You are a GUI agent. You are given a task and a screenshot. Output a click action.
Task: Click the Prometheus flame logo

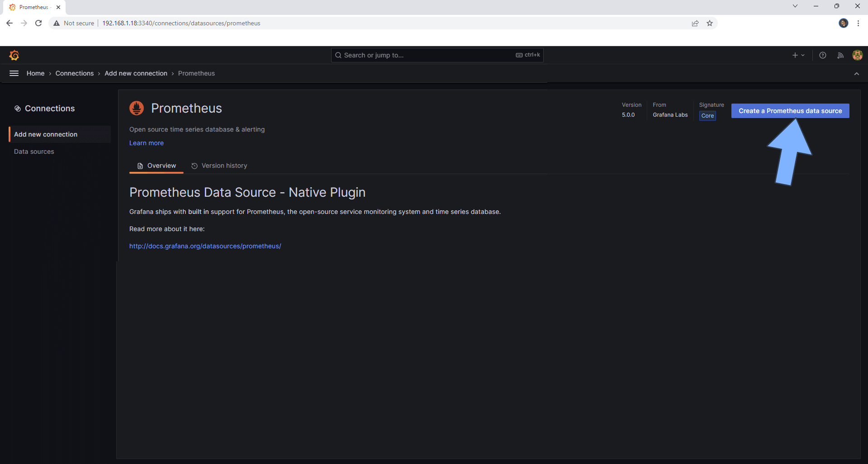coord(137,108)
